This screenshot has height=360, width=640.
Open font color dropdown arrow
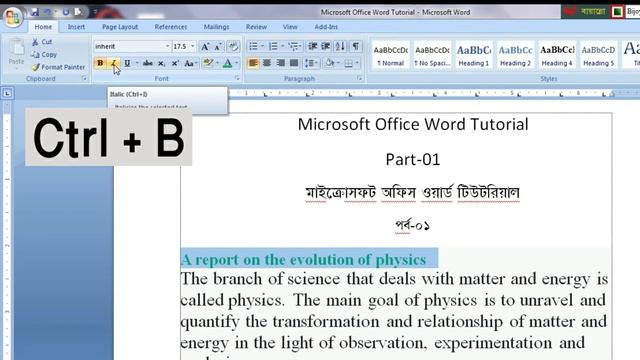pyautogui.click(x=237, y=63)
